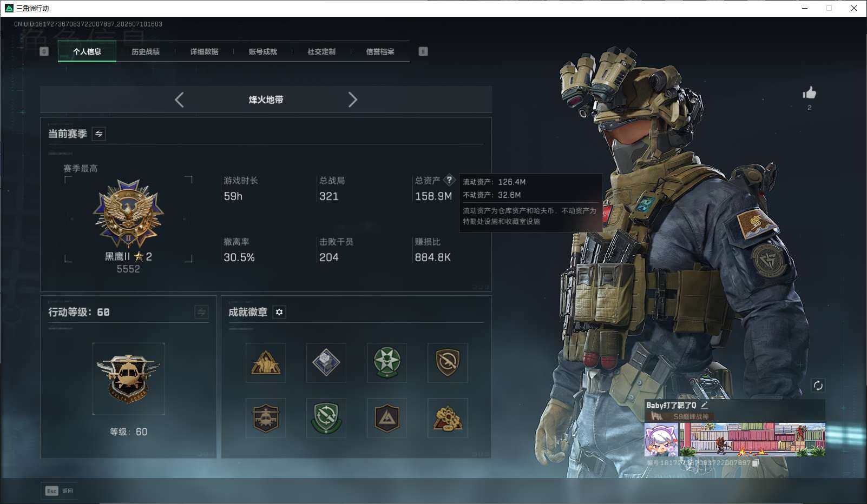Click the 击败干员 204 stat
This screenshot has height=504, width=867.
coord(336,250)
